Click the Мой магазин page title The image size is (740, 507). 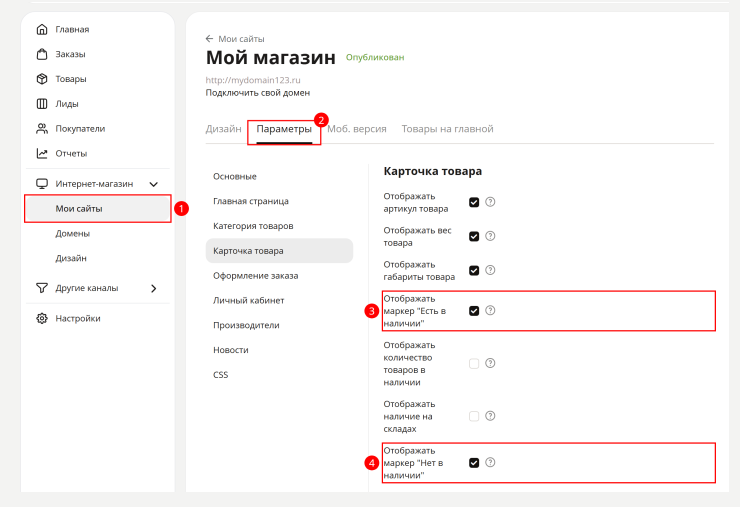click(271, 58)
